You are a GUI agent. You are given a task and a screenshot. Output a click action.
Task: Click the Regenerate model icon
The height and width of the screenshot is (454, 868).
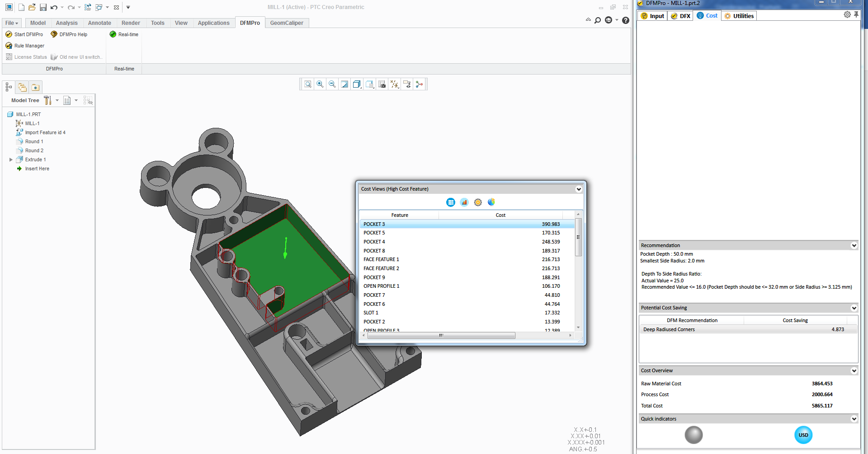click(88, 7)
